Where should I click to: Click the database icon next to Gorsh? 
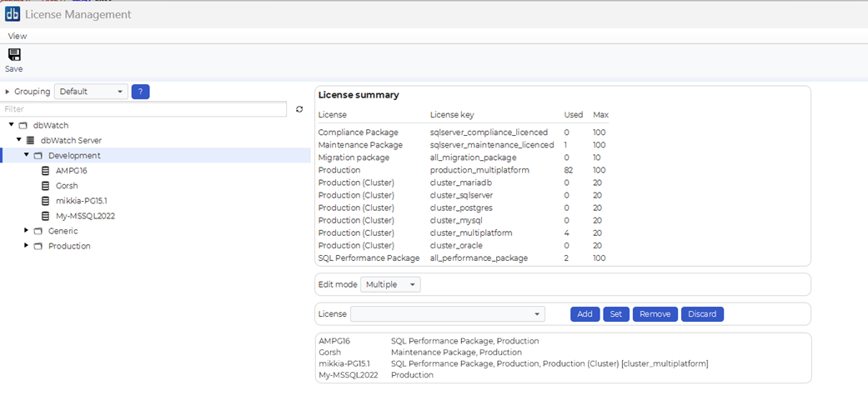45,186
